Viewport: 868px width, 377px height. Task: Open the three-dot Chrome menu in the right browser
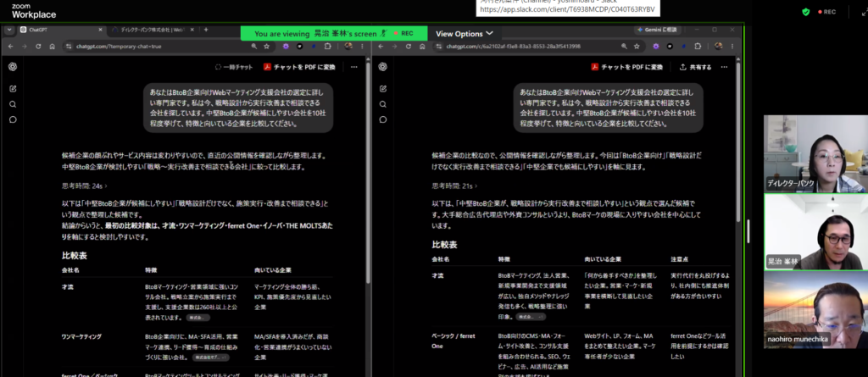(732, 47)
